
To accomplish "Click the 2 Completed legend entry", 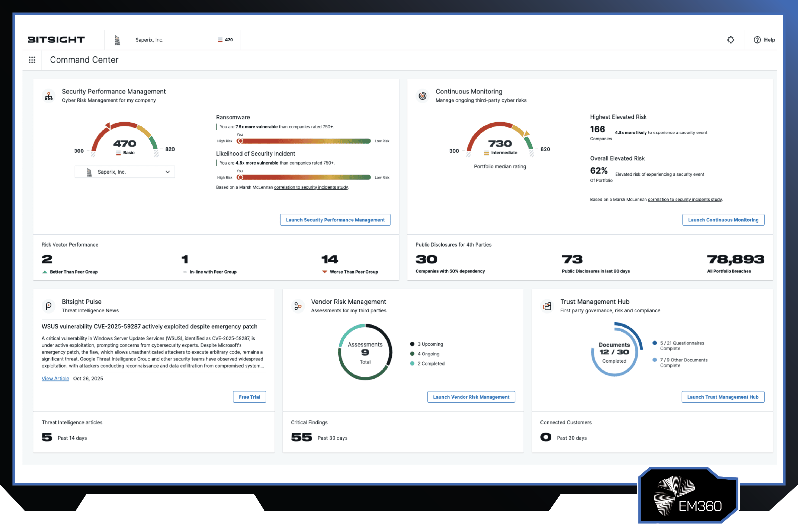I will [427, 363].
